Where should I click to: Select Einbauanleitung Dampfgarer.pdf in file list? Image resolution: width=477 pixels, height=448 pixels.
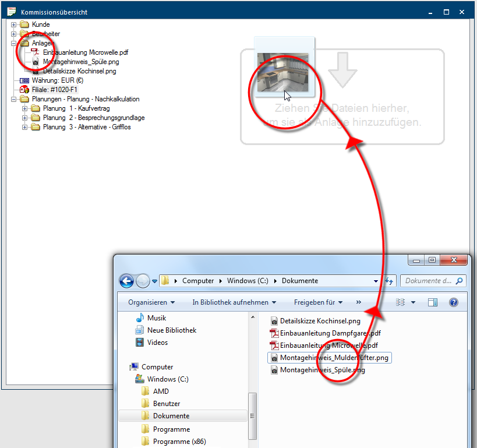[x=330, y=333]
